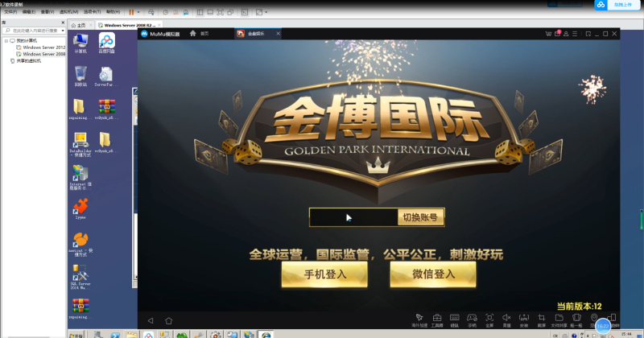Select Windows Server 2008 in library tree
The image size is (644, 338).
[x=40, y=54]
